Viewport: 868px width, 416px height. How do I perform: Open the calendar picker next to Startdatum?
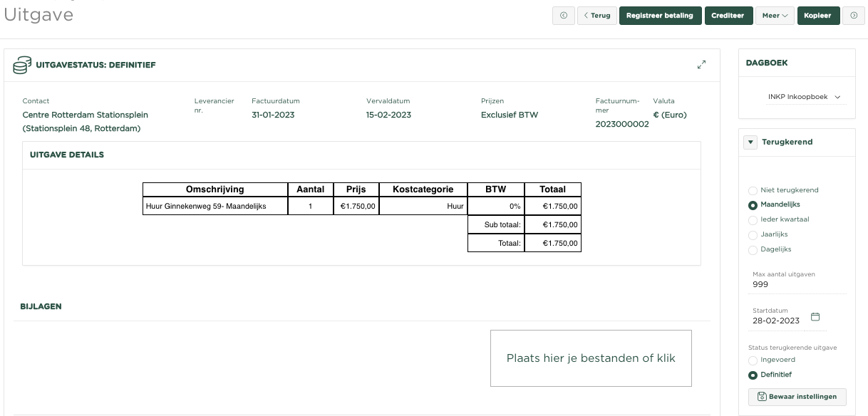click(816, 317)
